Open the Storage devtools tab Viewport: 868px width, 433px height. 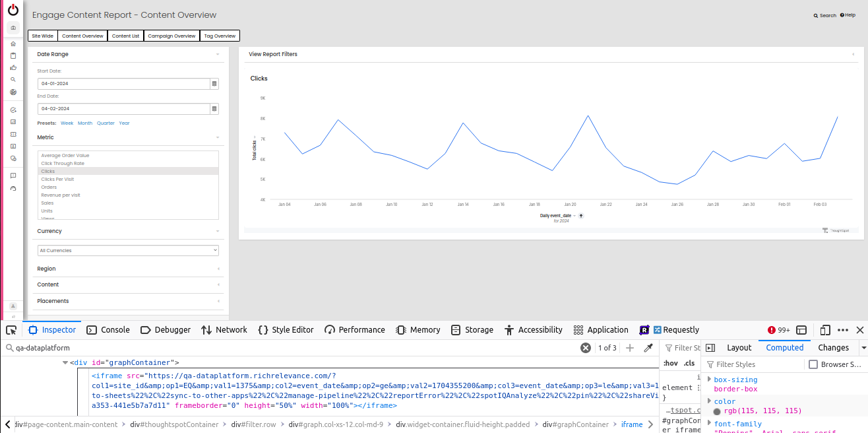pyautogui.click(x=472, y=330)
